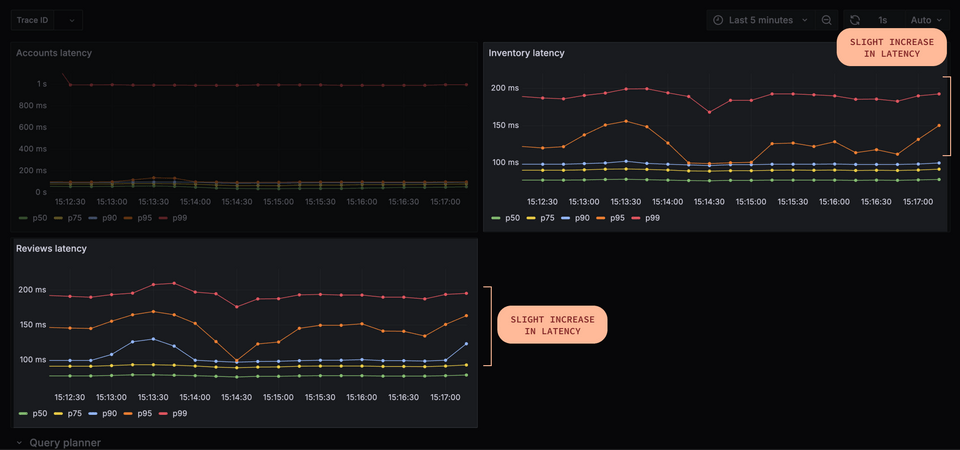960x450 pixels.
Task: Open the Inventory latency panel title
Action: point(527,53)
